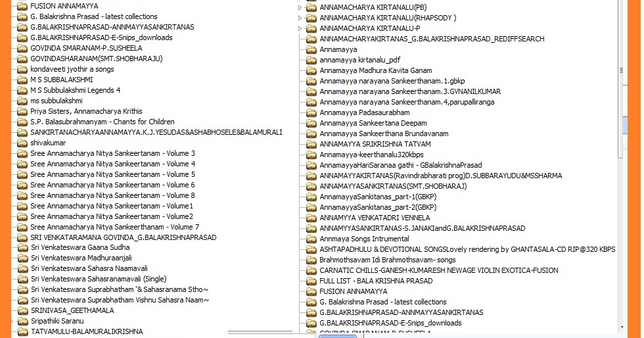644x338 pixels.
Task: Expand the Sripathiki Saranu folder arrow
Action: tap(12, 321)
